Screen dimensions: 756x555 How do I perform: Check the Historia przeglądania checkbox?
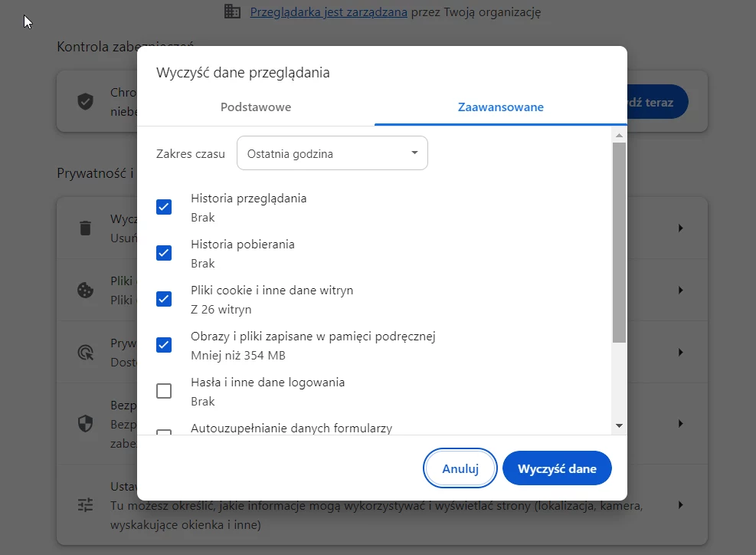pos(164,207)
